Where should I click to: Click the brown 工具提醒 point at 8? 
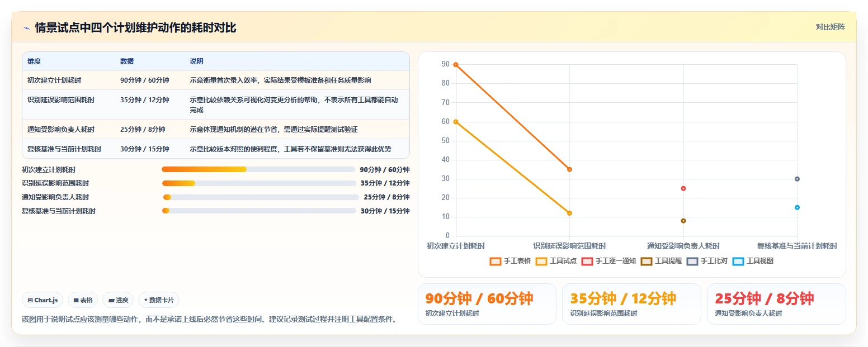[x=683, y=221]
